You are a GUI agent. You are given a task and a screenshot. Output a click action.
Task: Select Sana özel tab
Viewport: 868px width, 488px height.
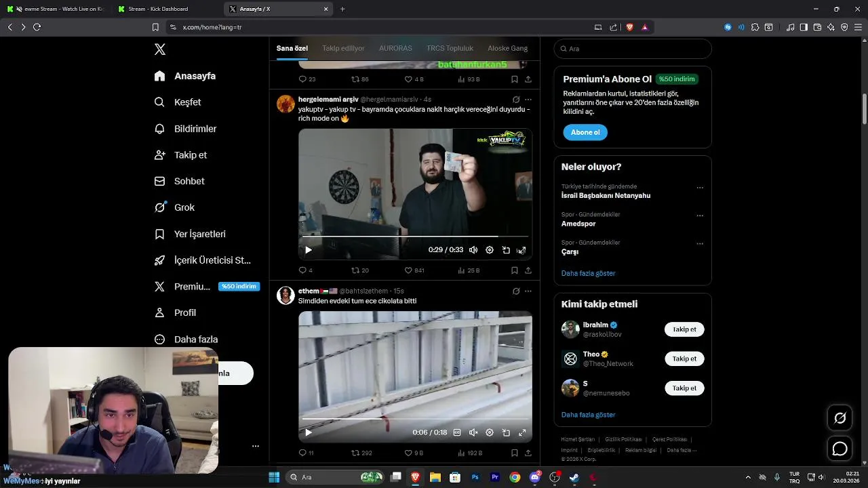tap(292, 48)
